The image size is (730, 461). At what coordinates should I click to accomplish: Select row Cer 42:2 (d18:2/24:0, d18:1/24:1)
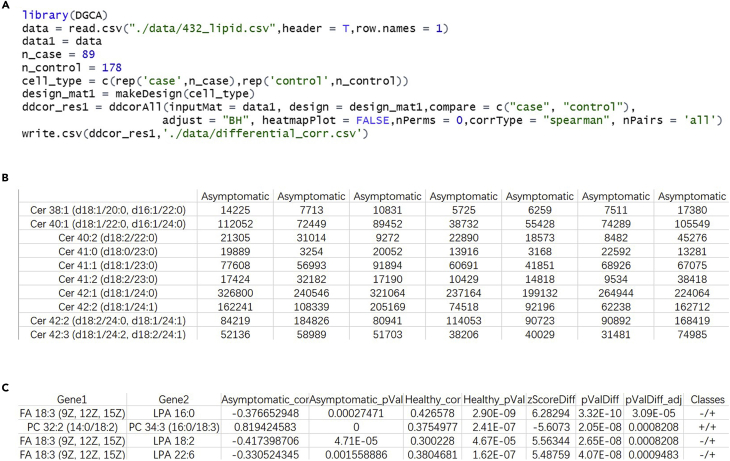pos(374,321)
